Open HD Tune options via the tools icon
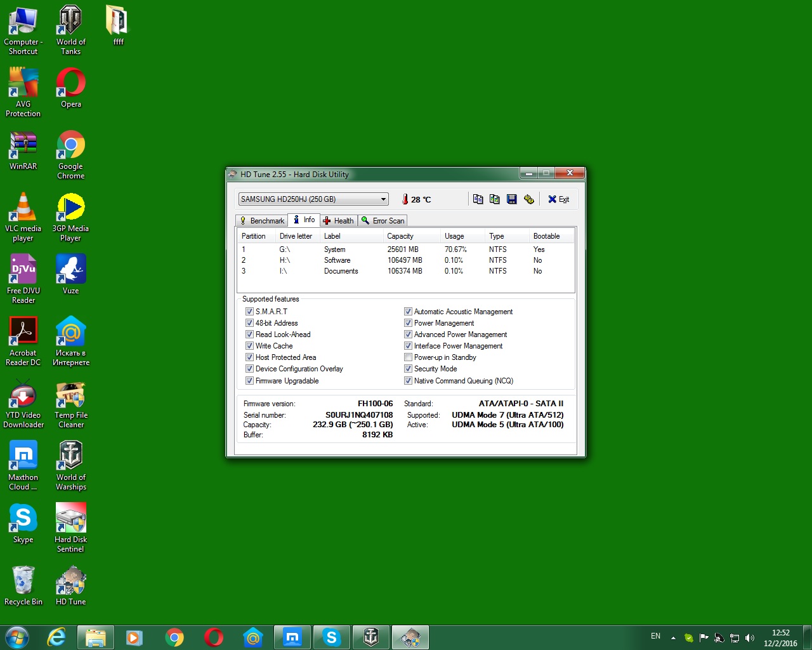The width and height of the screenshot is (812, 650). [x=529, y=199]
